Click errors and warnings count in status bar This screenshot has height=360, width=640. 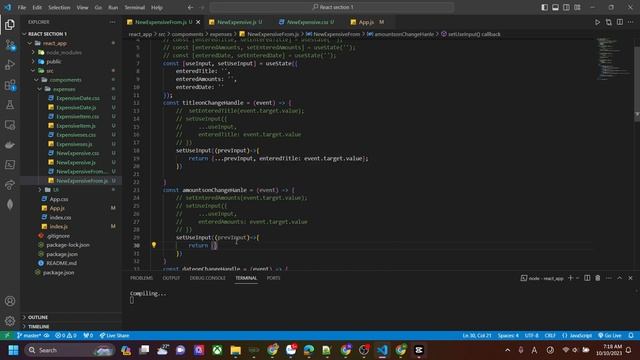(x=66, y=336)
